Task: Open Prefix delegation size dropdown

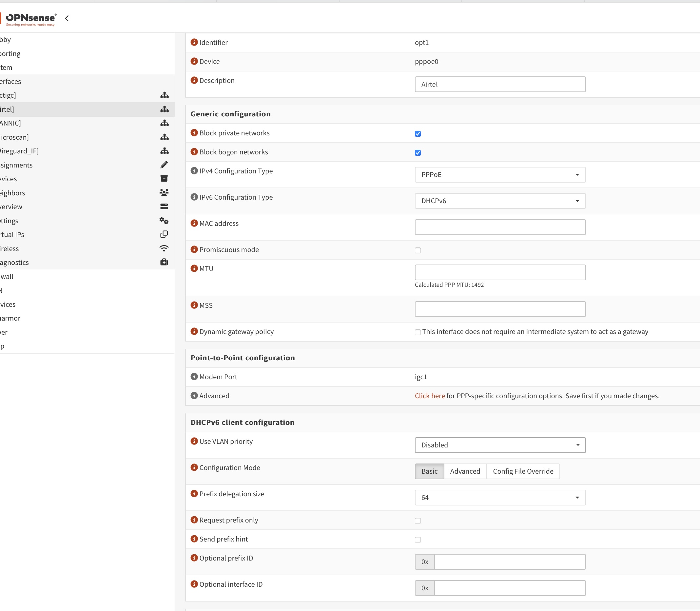Action: (x=500, y=498)
